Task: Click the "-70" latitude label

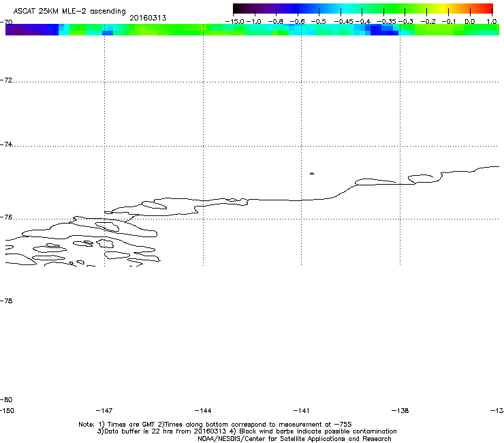Action: pos(6,22)
